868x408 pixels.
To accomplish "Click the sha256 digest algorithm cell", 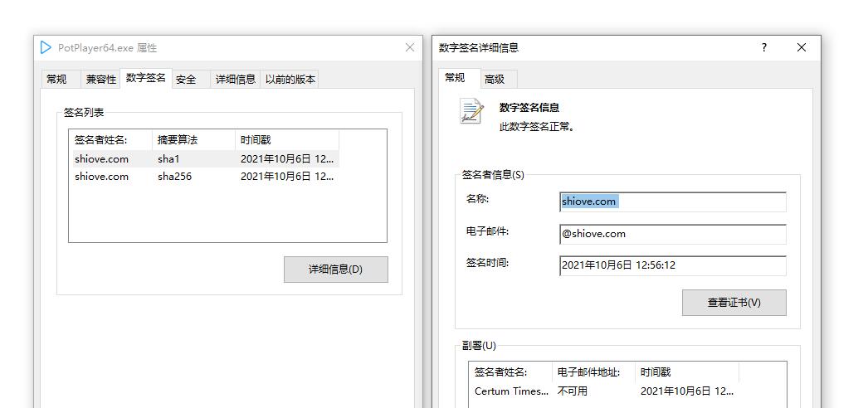I will [x=174, y=177].
